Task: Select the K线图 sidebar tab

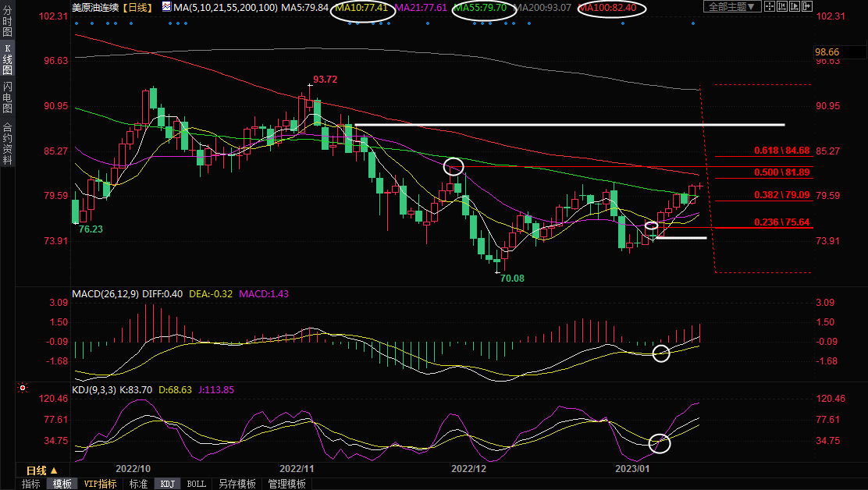Action: [7, 60]
